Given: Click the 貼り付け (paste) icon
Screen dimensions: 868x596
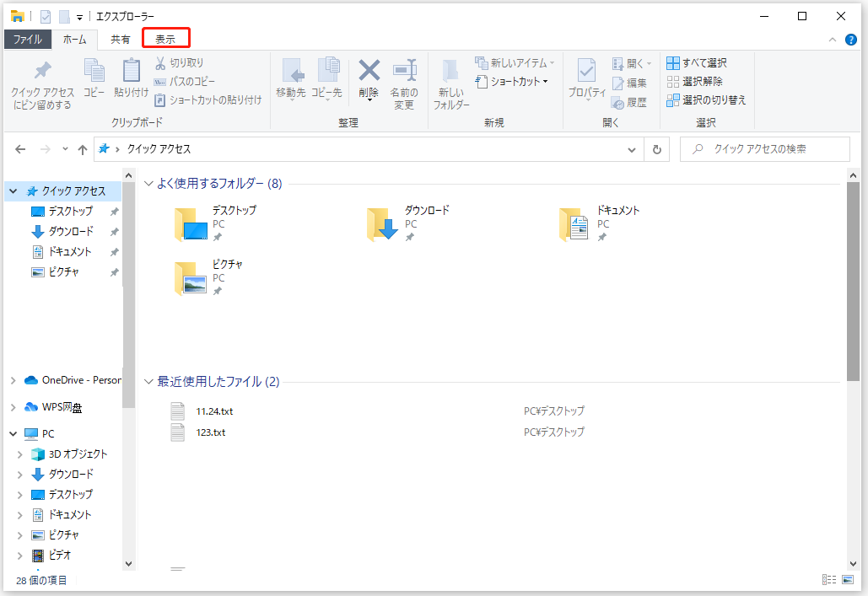Looking at the screenshot, I should pyautogui.click(x=131, y=82).
